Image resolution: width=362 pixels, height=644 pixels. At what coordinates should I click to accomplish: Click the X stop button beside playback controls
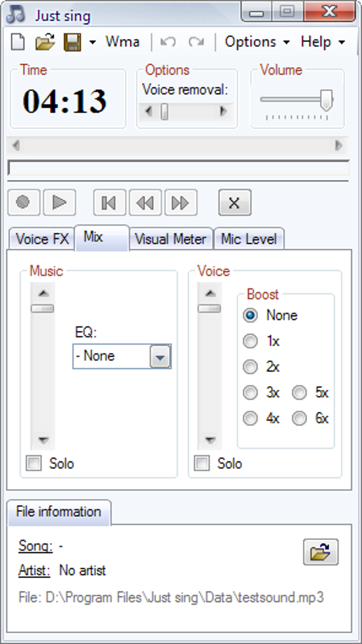235,203
